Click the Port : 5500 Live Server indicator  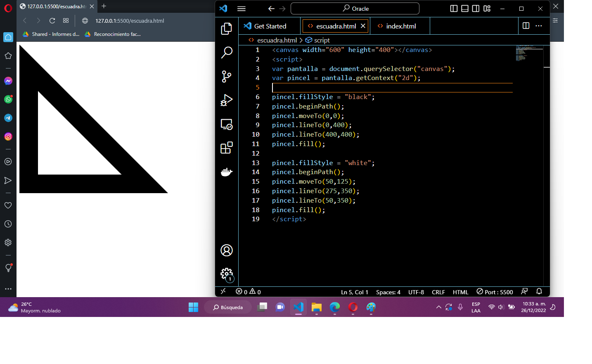(x=495, y=292)
